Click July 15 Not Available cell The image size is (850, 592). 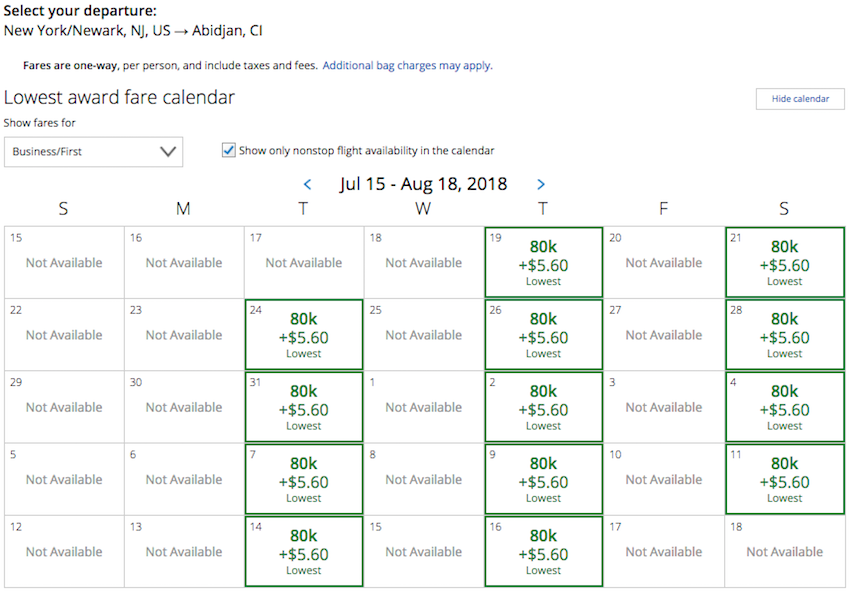coord(64,262)
